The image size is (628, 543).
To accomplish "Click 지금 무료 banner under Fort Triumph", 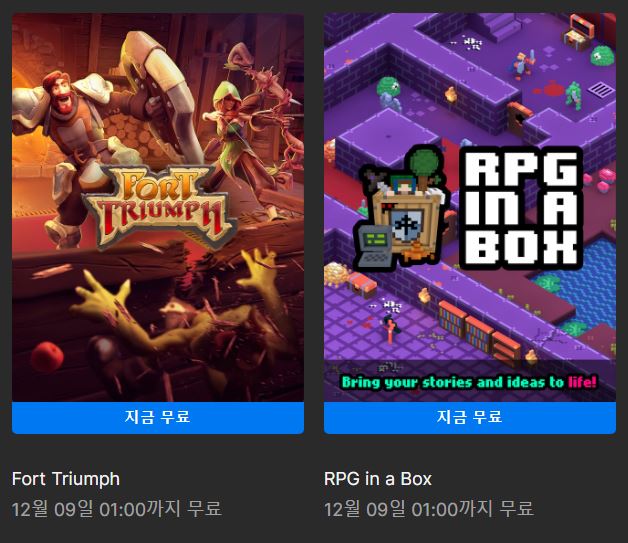I will [158, 418].
